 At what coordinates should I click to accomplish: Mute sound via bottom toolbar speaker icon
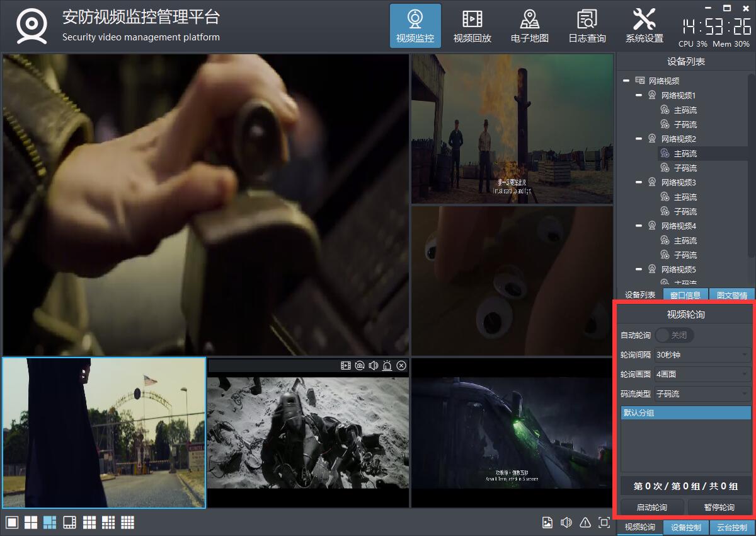point(566,523)
